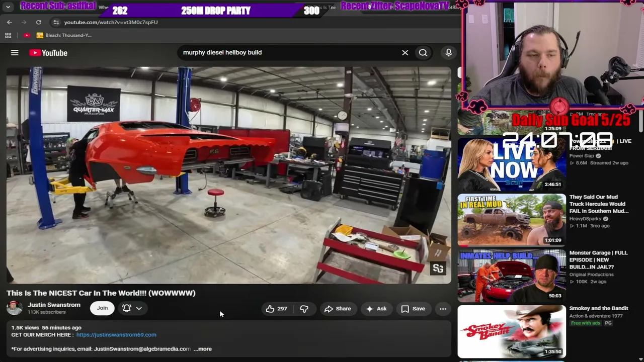
Task: Open Justin Swanstrom channel avatar
Action: click(x=15, y=308)
